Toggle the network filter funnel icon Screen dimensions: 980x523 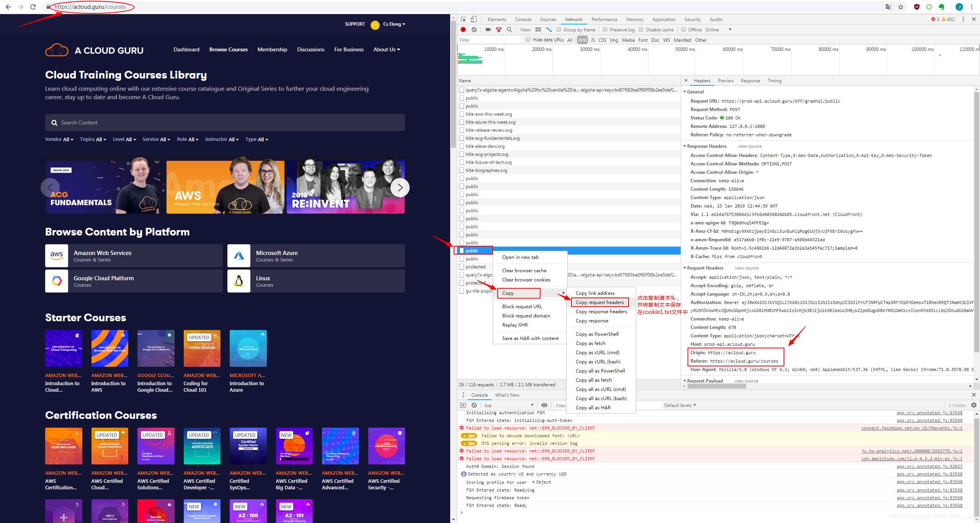pos(499,29)
